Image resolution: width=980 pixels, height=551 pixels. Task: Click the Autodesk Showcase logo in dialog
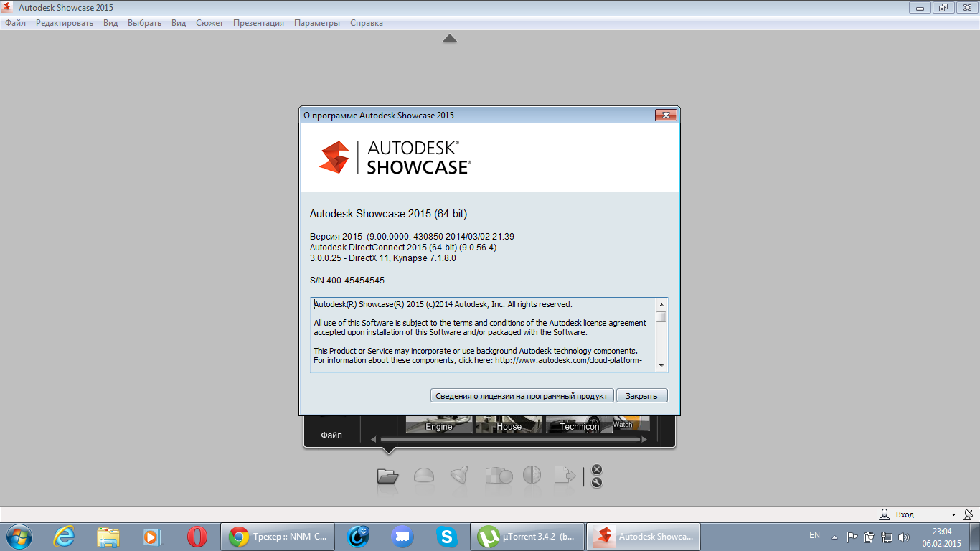click(x=395, y=157)
